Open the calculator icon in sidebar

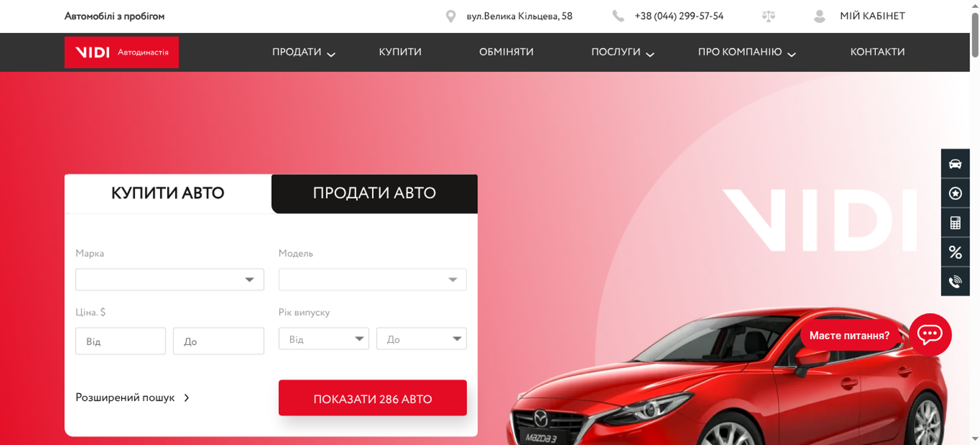[x=955, y=223]
